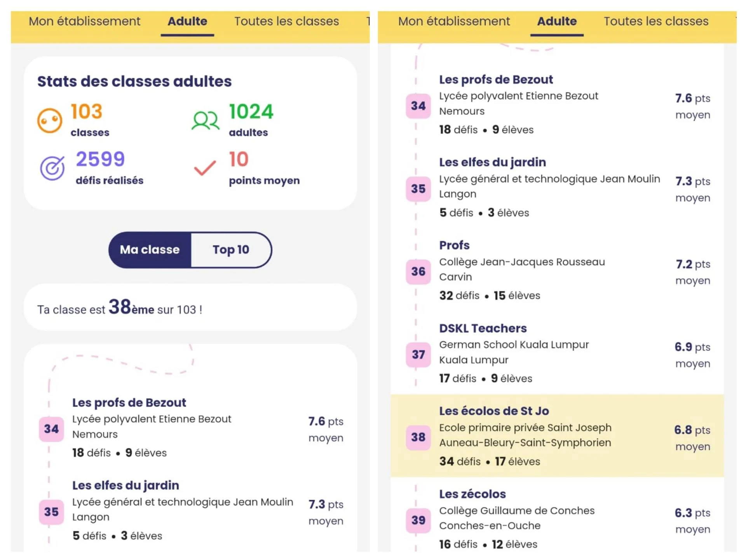Select Adulte tab in right panel
The height and width of the screenshot is (560, 746).
click(556, 21)
